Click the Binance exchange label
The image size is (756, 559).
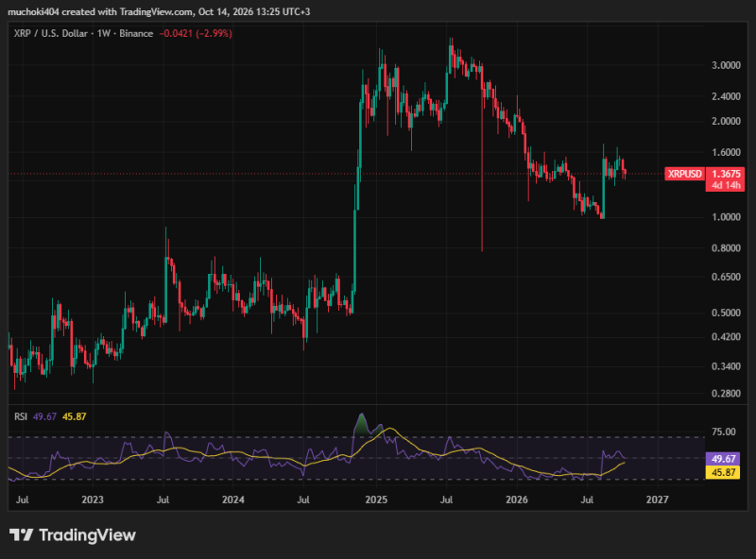136,34
